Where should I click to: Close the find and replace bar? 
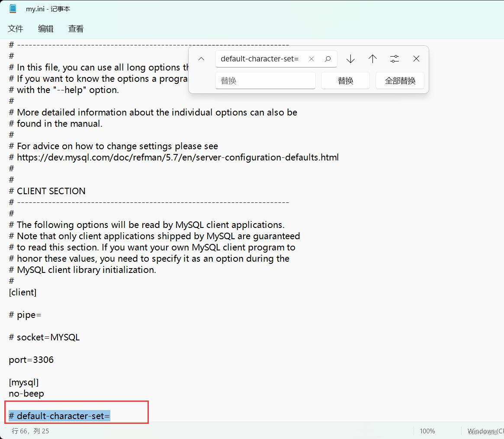(416, 59)
